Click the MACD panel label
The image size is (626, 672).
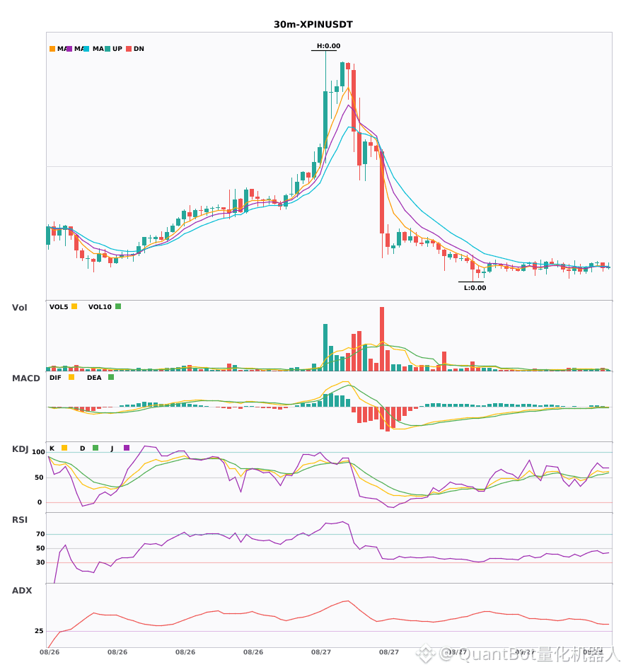25,378
